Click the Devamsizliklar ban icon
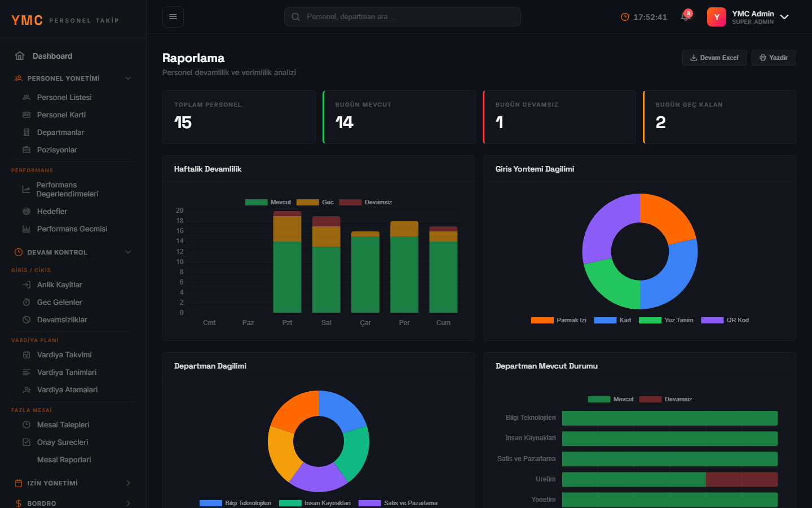812x508 pixels. pos(27,319)
